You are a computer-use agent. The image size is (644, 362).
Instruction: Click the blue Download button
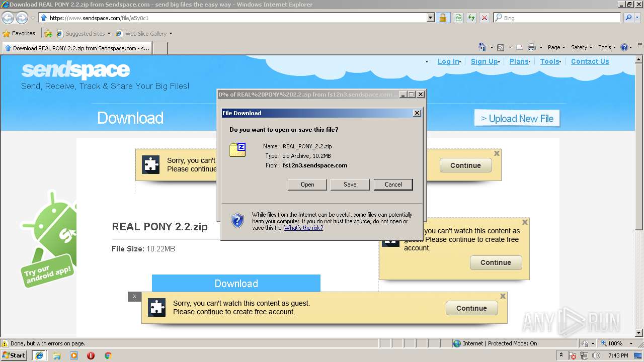(236, 283)
